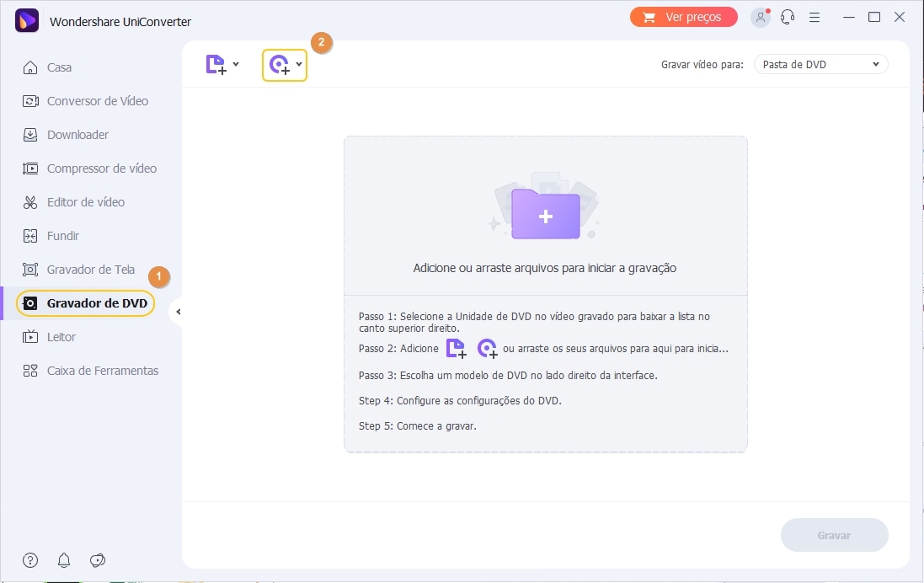The image size is (924, 583).
Task: Open help question mark icon
Action: [x=30, y=560]
